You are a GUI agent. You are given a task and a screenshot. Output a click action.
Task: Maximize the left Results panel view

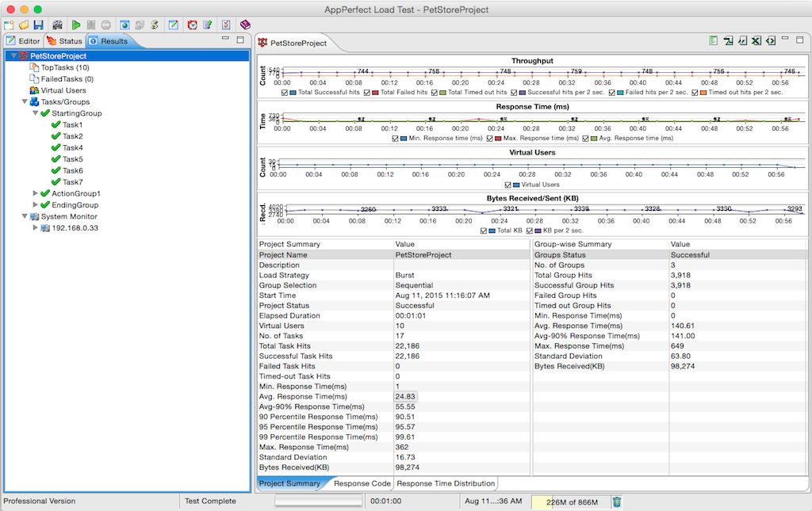[x=240, y=40]
